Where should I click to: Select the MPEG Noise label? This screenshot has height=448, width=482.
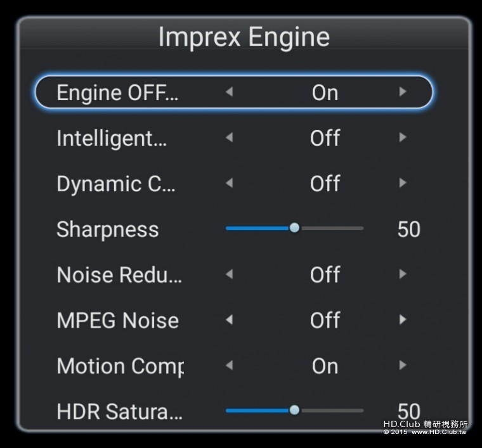[x=117, y=321]
